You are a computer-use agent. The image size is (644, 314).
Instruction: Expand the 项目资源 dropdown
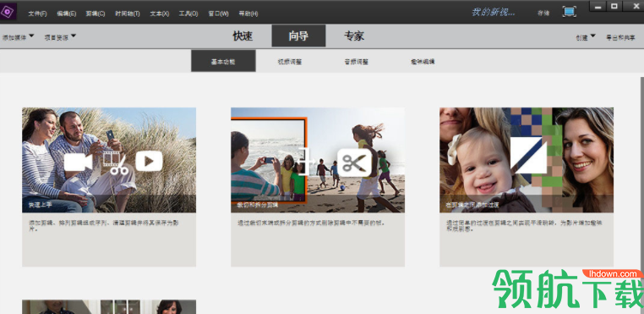point(60,37)
